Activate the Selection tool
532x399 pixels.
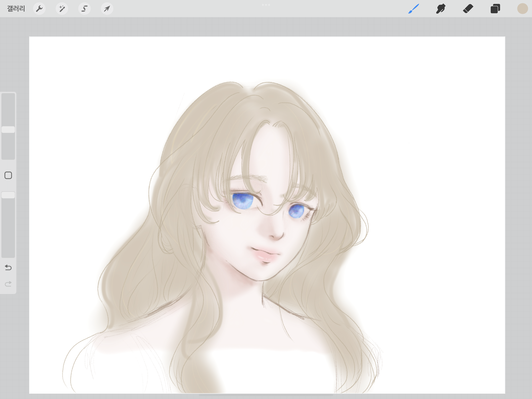click(x=85, y=9)
